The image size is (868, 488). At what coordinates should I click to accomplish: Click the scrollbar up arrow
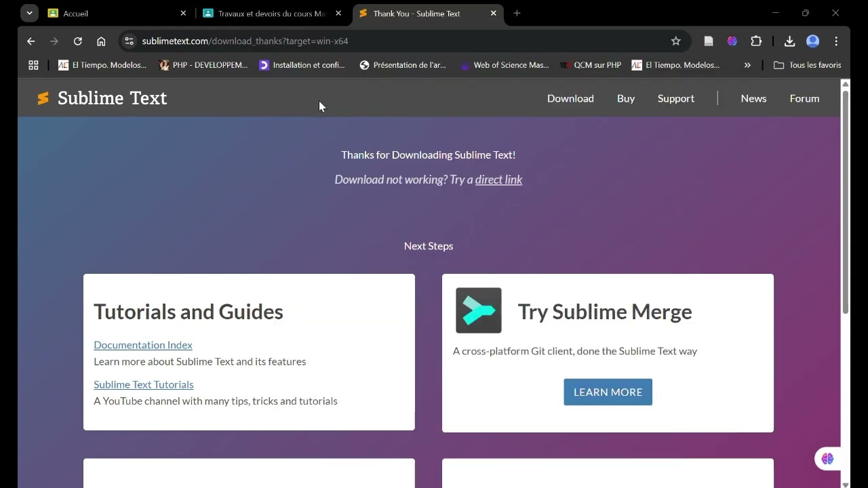pos(846,84)
